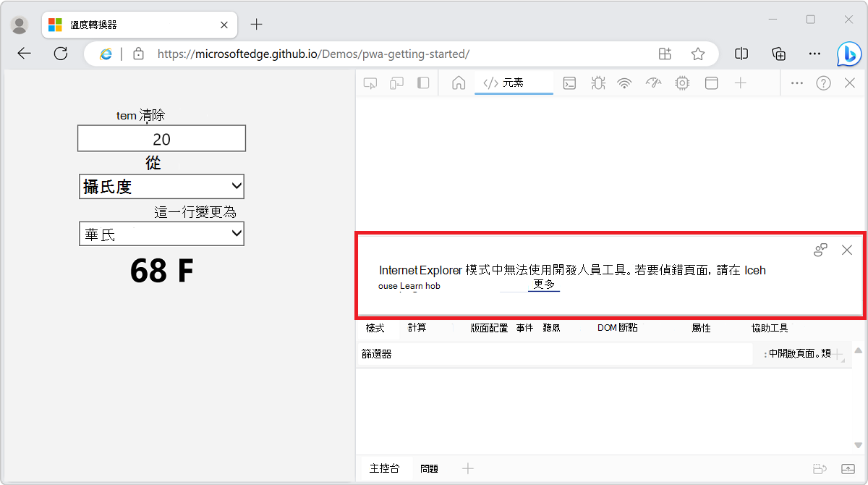Open the 華氏 dropdown
This screenshot has height=485, width=868.
tap(161, 233)
